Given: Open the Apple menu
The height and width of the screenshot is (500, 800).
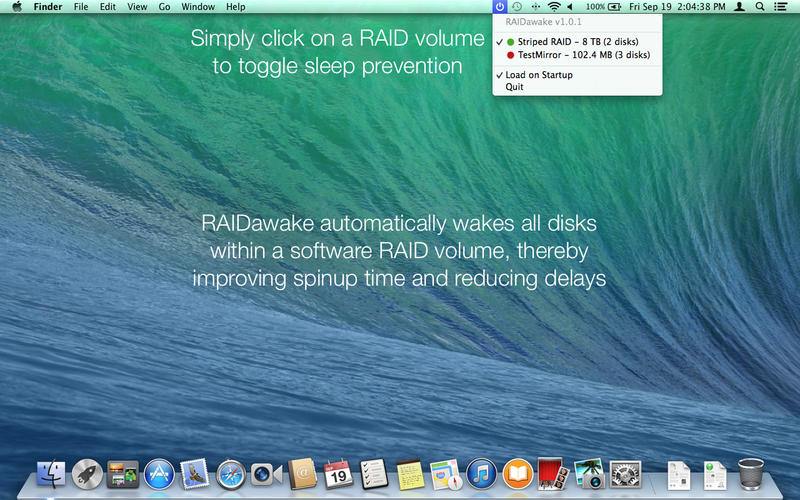Looking at the screenshot, I should 16,7.
